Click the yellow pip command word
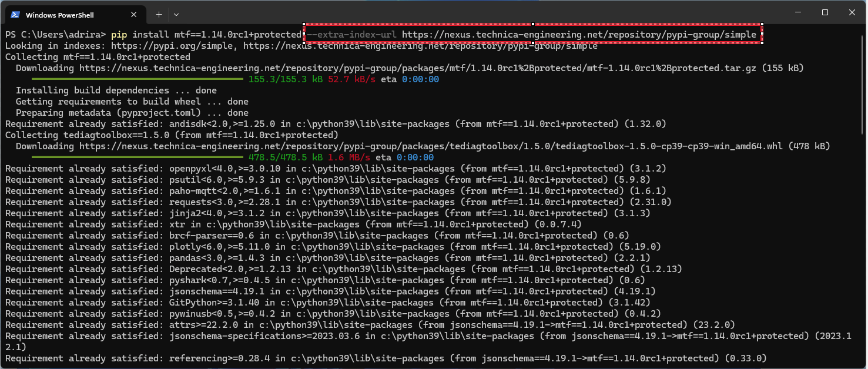This screenshot has height=369, width=868. 119,35
